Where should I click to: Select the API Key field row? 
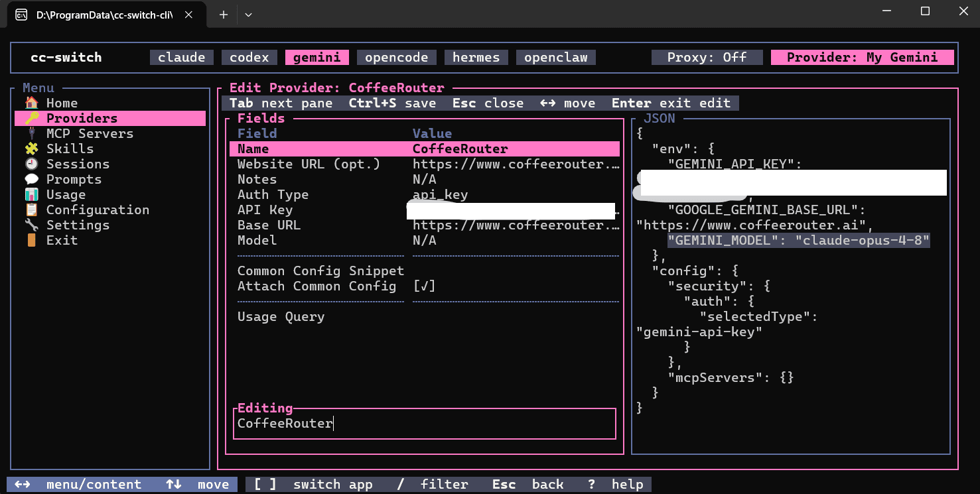click(x=425, y=210)
